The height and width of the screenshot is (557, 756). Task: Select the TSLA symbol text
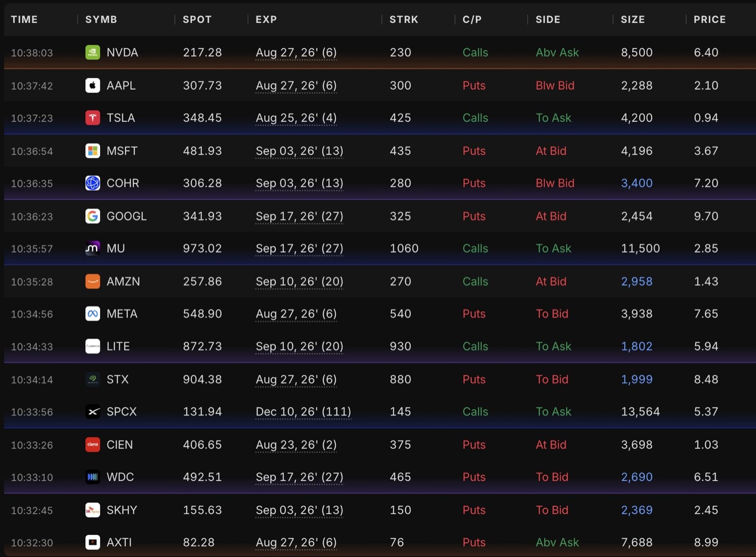121,118
